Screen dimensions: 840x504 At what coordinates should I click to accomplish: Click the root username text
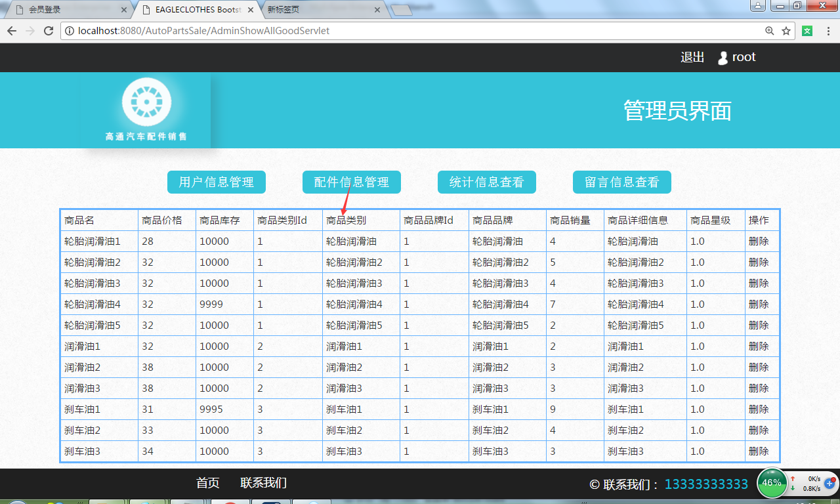click(x=744, y=57)
